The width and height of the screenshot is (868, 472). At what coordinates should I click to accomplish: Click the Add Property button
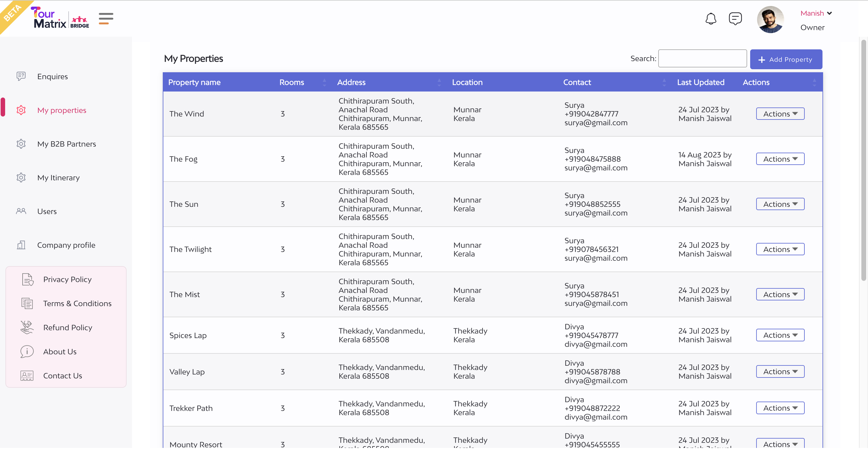(786, 60)
